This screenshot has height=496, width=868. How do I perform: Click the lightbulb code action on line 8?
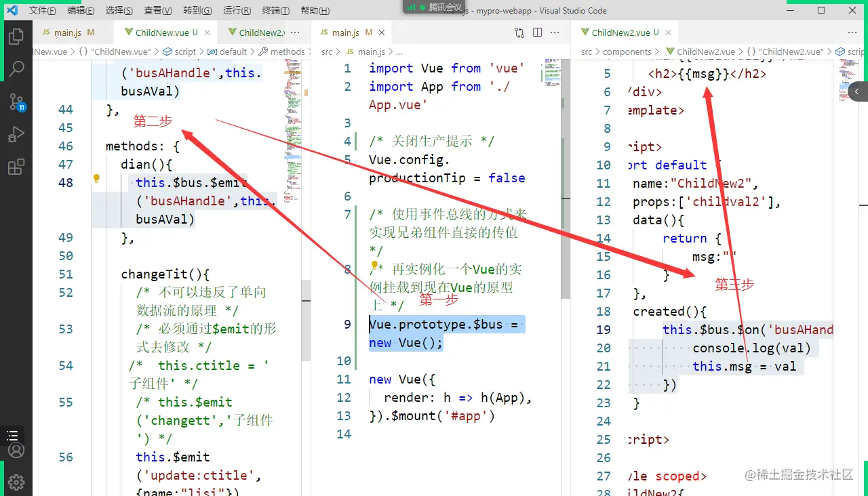[374, 266]
